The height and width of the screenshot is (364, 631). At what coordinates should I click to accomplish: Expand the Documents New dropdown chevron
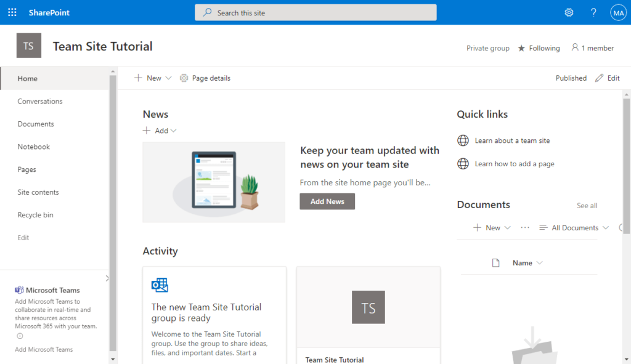[508, 228]
